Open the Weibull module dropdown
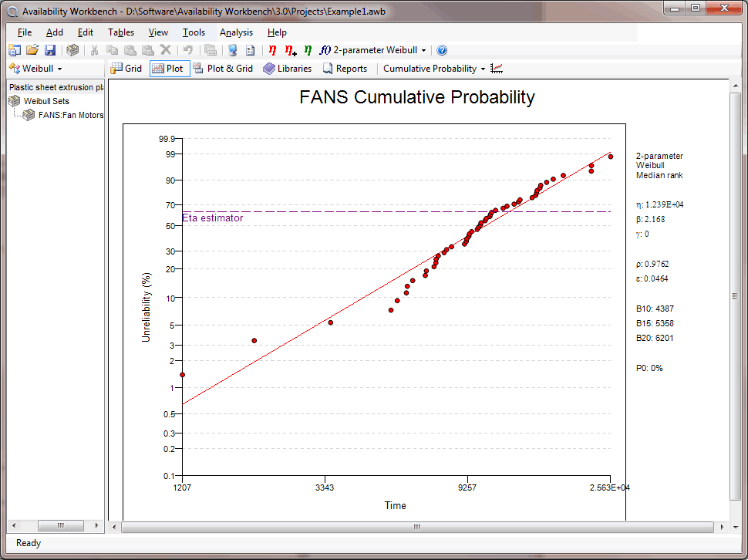Image resolution: width=748 pixels, height=560 pixels. 36,69
